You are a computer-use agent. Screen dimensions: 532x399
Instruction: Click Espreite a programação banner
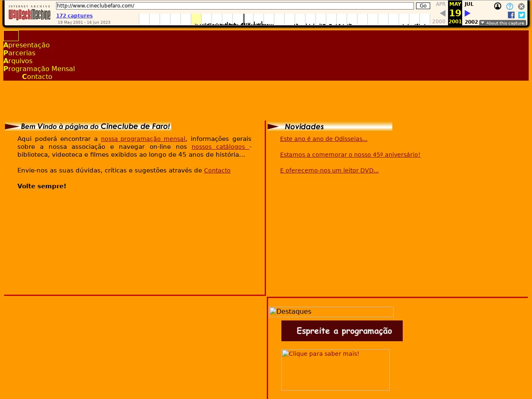pos(342,331)
